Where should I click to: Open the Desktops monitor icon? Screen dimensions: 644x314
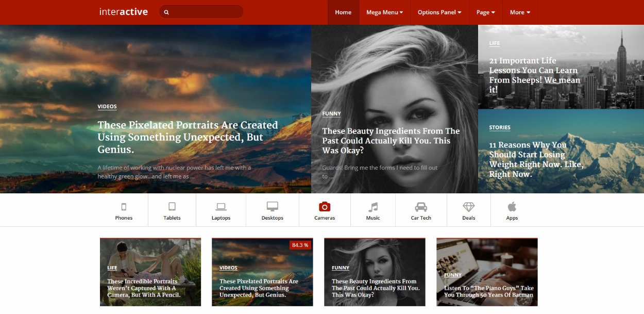coord(273,207)
